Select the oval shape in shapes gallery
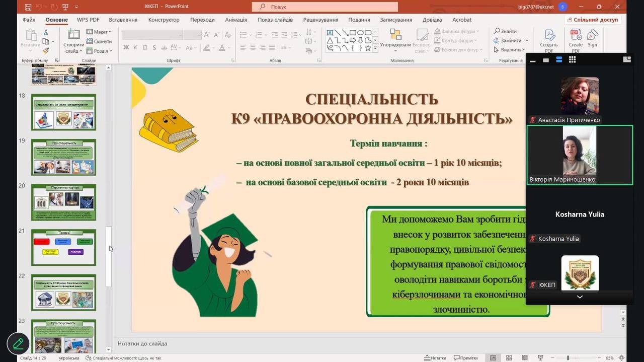 (x=360, y=33)
